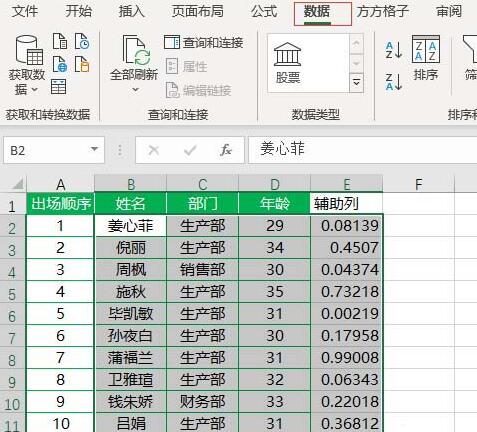Click the From Text/CSV document icon
477x432 pixels.
(x=60, y=41)
